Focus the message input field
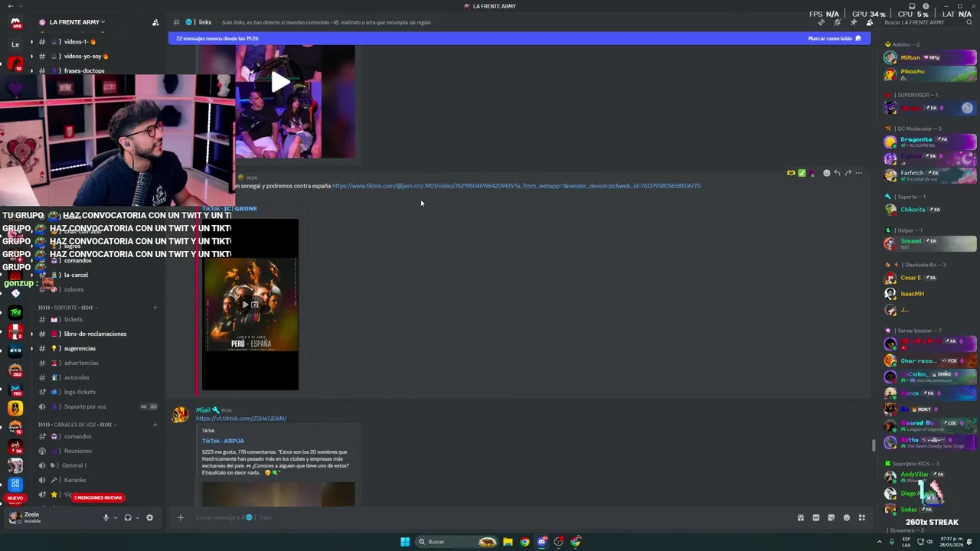This screenshot has width=980, height=551. (x=490, y=517)
